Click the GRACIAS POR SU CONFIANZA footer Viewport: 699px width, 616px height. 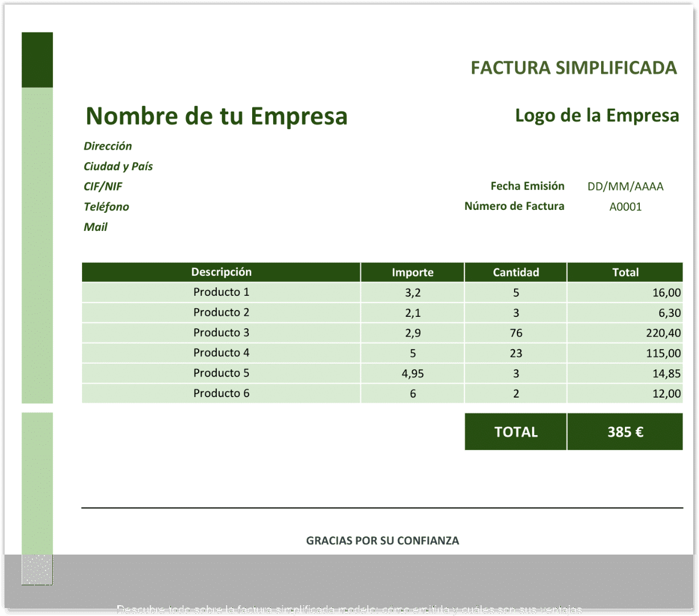pos(383,541)
